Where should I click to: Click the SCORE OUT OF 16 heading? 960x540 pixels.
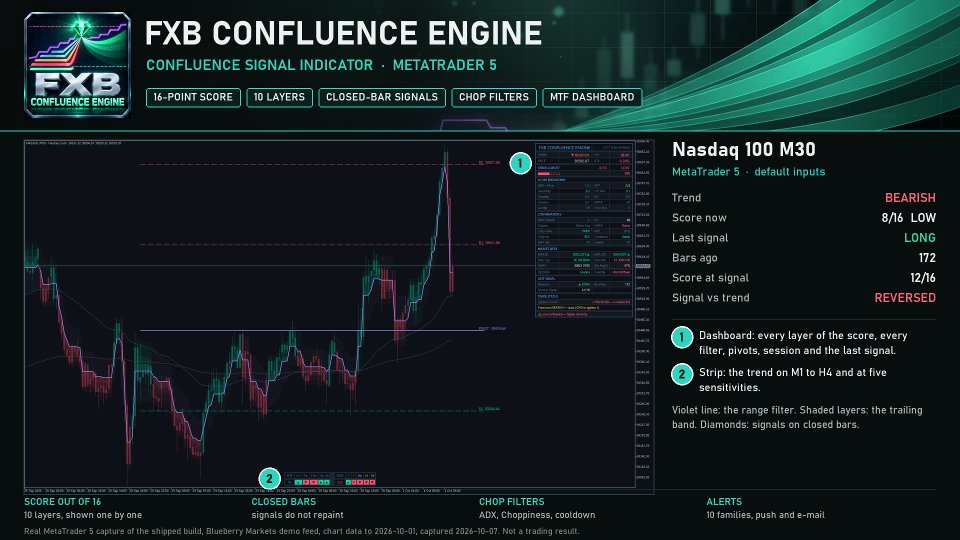(62, 501)
